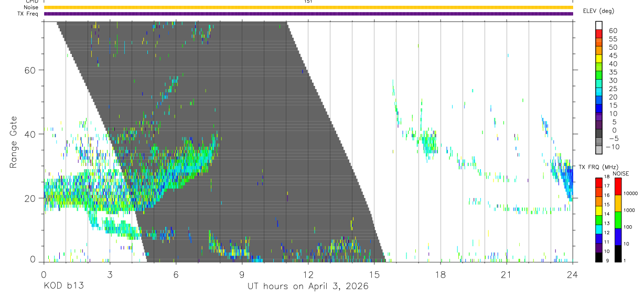Select the yellow 40–45 degree elevation swatch
Image resolution: width=644 pixels, height=297 pixels.
pos(599,59)
